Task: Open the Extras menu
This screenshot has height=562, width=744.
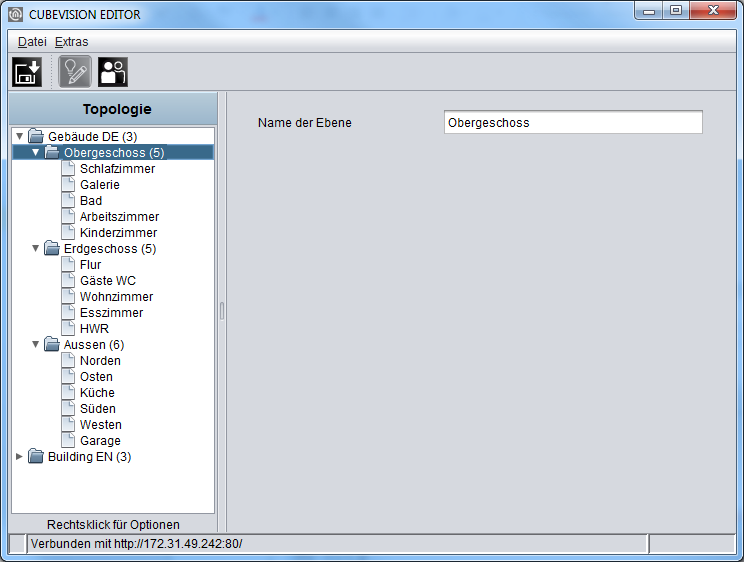Action: pyautogui.click(x=72, y=42)
